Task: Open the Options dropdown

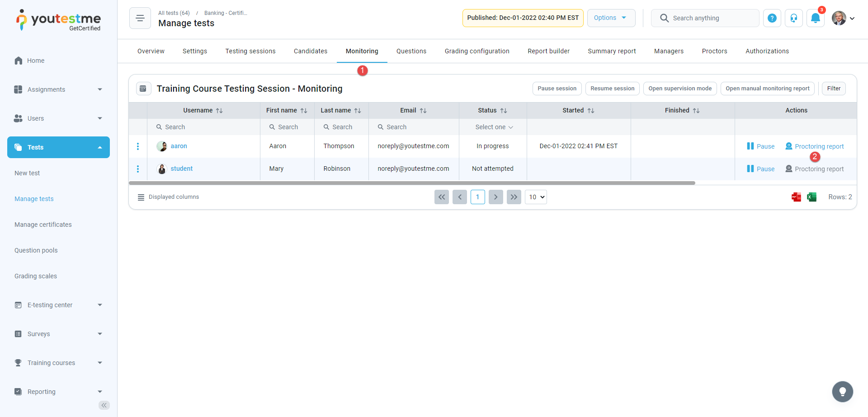Action: 611,18
